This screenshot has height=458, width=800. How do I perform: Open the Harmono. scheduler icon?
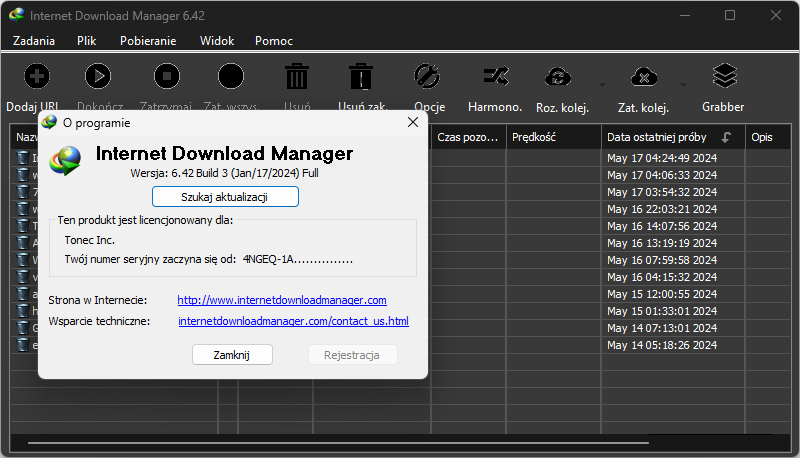[496, 77]
